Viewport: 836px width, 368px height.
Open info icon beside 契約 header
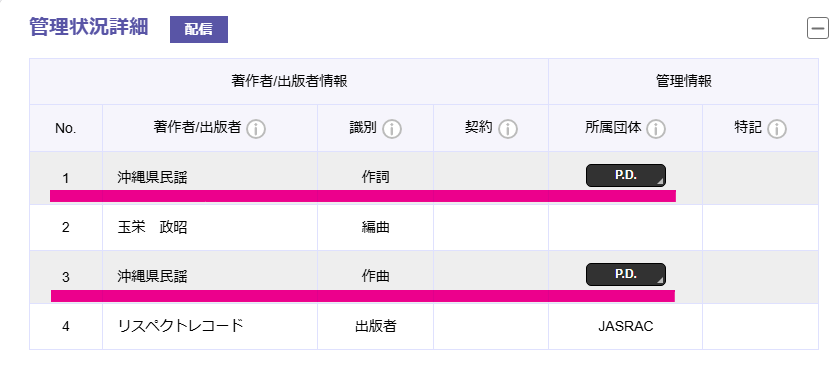[x=508, y=129]
